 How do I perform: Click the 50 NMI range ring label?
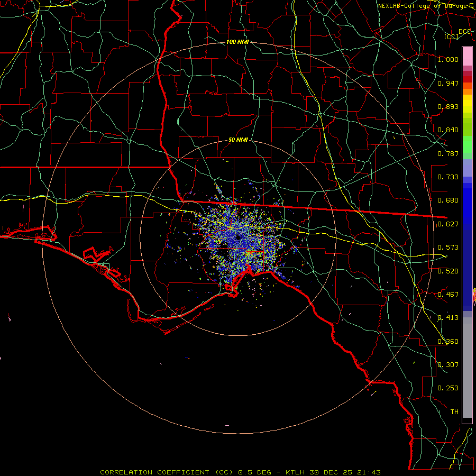238,140
